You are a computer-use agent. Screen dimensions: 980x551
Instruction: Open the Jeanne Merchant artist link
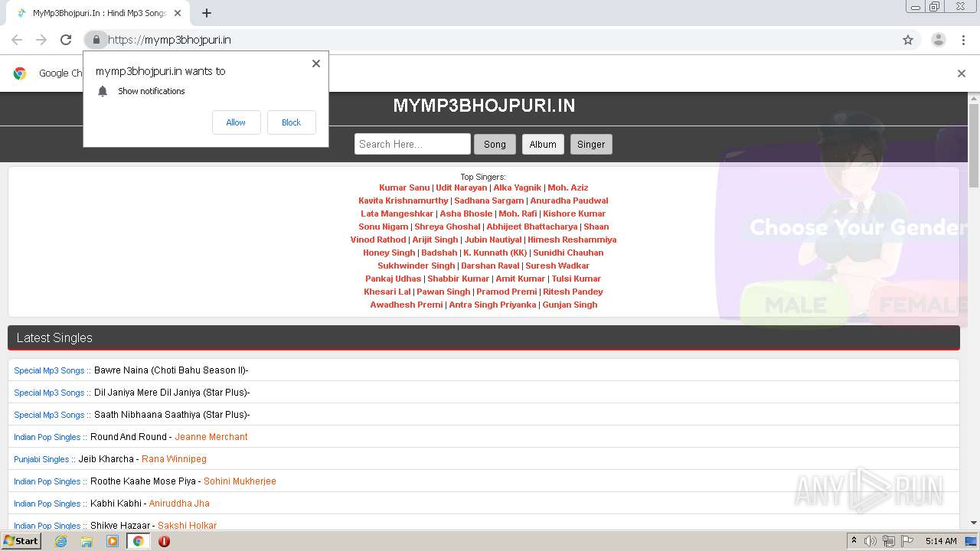click(x=211, y=437)
